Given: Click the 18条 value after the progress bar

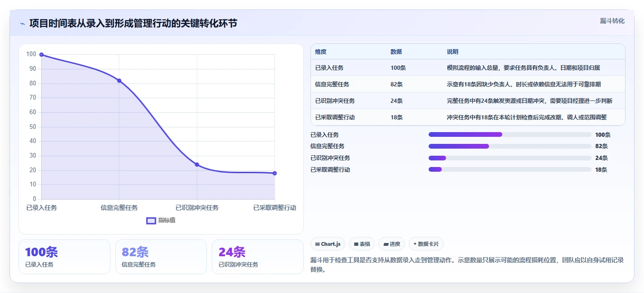Looking at the screenshot, I should point(601,170).
